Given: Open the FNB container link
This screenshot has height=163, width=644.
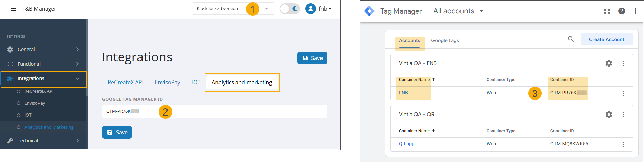Looking at the screenshot, I should [x=403, y=93].
